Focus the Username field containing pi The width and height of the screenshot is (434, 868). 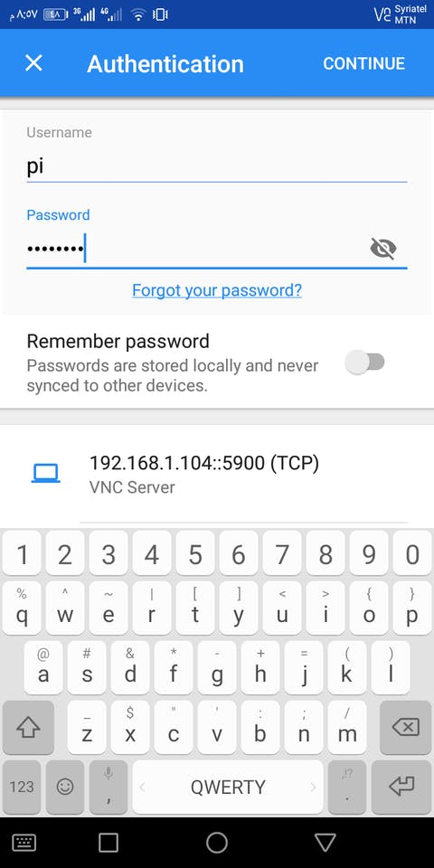[217, 166]
